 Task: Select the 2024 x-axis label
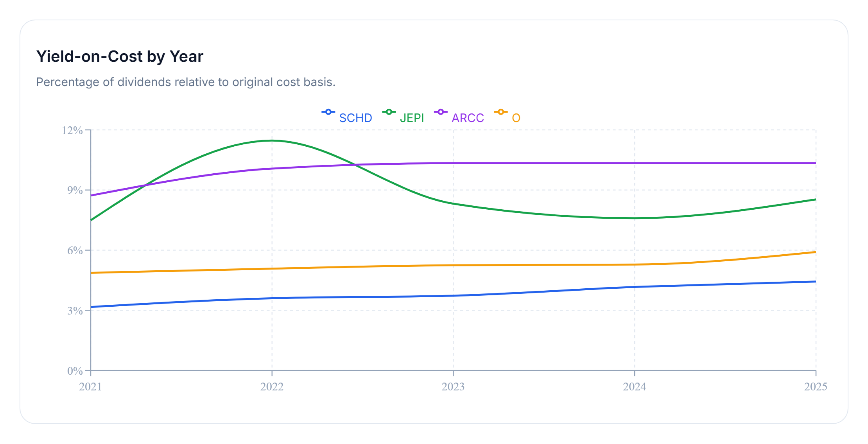pyautogui.click(x=634, y=386)
